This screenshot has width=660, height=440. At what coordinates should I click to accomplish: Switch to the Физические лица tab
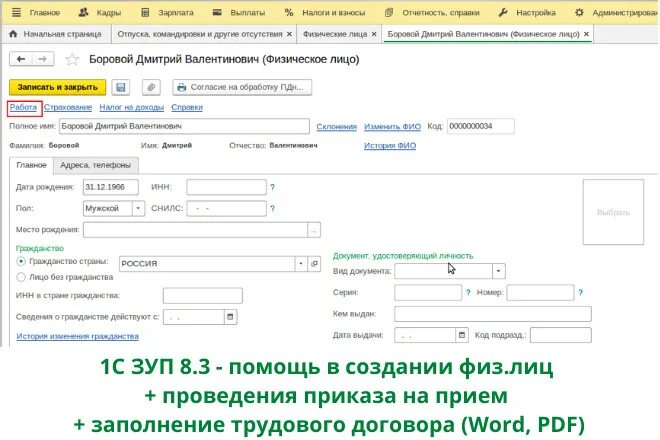tap(335, 34)
